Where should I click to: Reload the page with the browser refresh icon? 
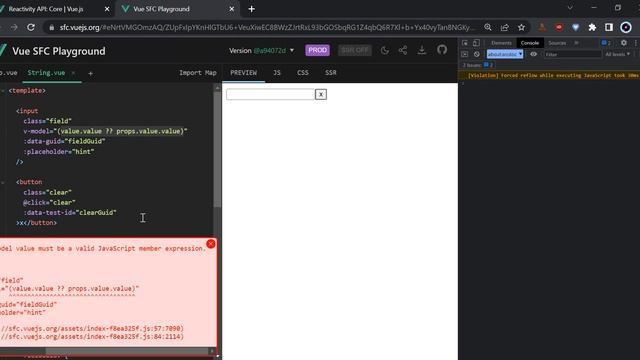31,27
